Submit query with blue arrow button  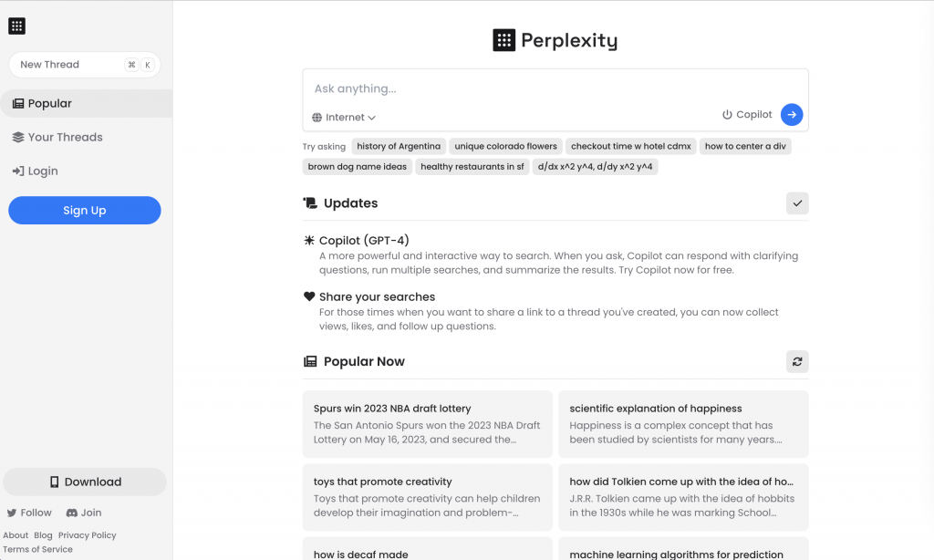pos(792,115)
